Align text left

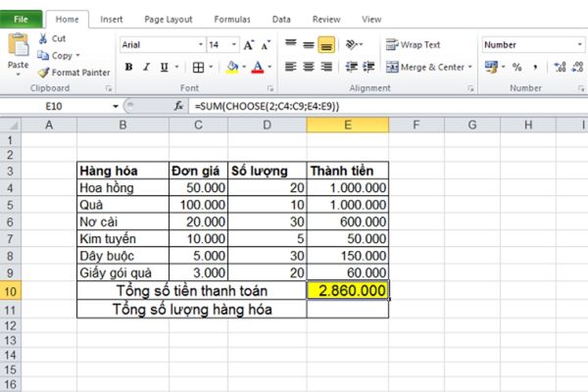coord(291,67)
